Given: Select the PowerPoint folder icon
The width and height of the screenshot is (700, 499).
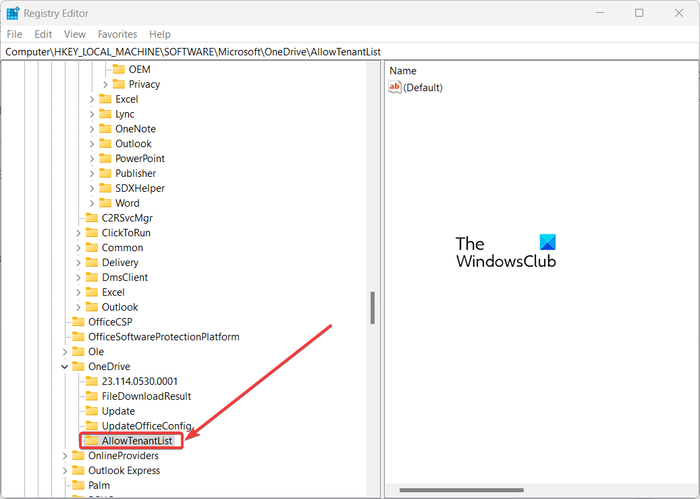Looking at the screenshot, I should (105, 158).
